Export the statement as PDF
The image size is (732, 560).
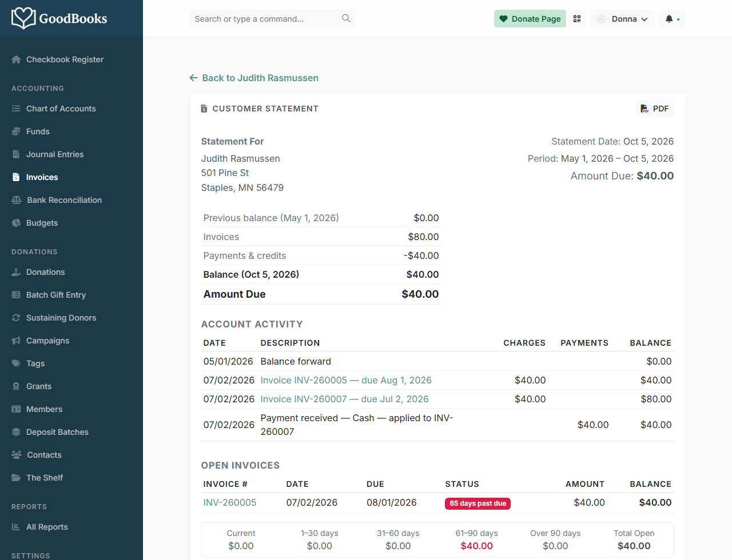tap(655, 109)
